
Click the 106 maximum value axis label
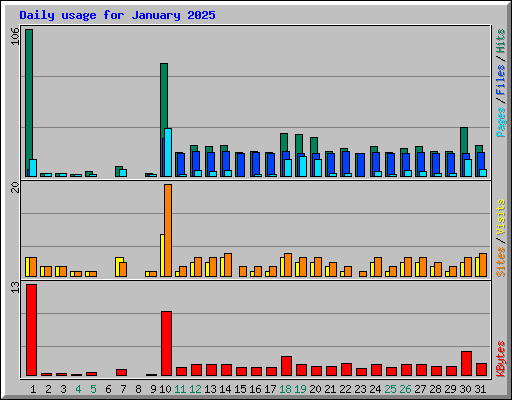tap(15, 36)
